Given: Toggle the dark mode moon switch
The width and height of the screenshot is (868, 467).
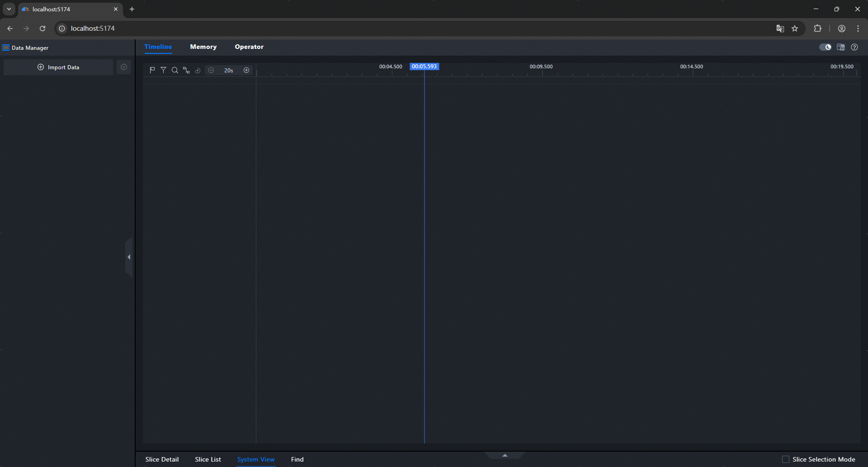Looking at the screenshot, I should coord(825,47).
